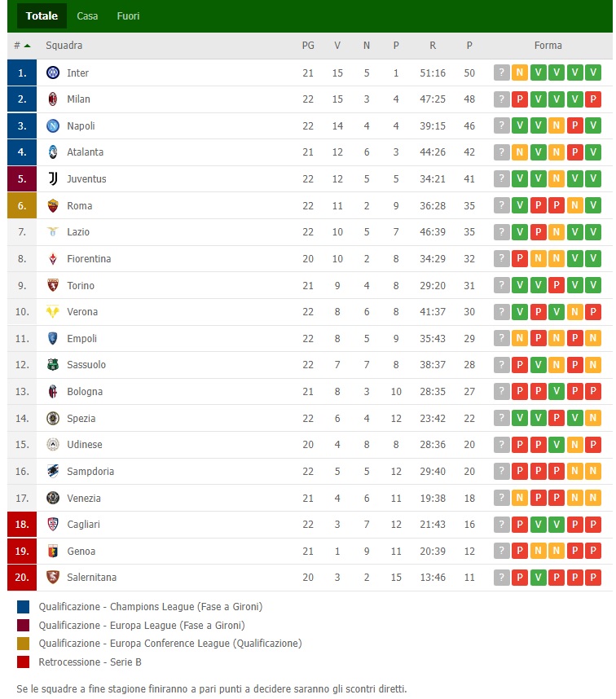616x699 pixels.
Task: Click Inter's gray question mark form badge
Action: point(501,73)
